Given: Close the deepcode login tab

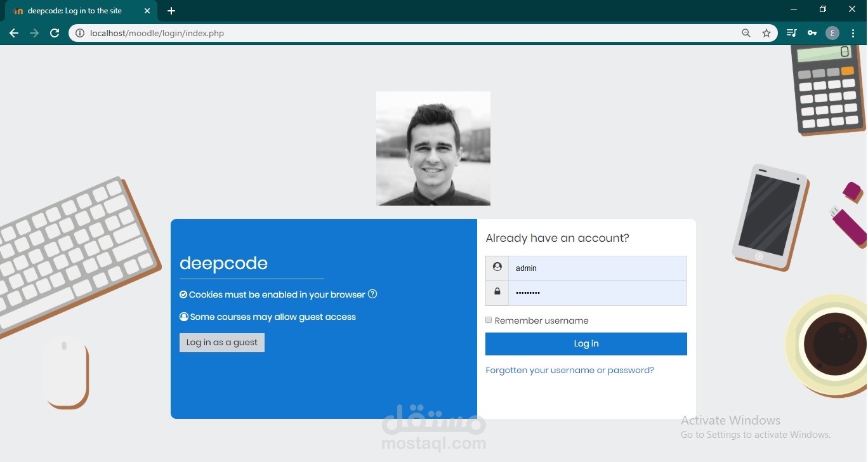Looking at the screenshot, I should click(147, 11).
